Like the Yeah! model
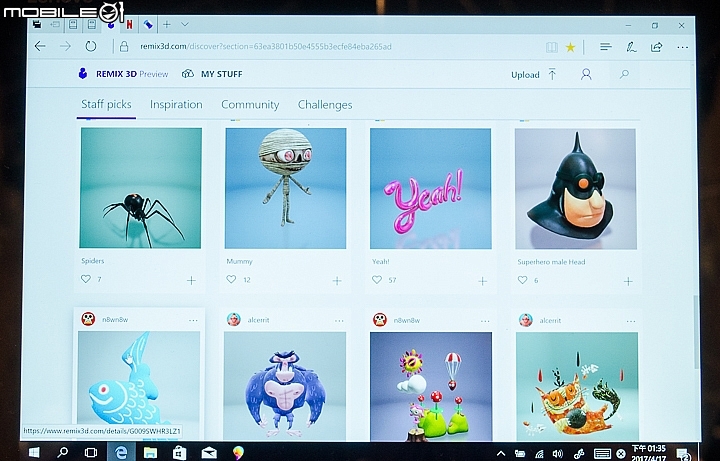Image resolution: width=720 pixels, height=461 pixels. point(377,280)
